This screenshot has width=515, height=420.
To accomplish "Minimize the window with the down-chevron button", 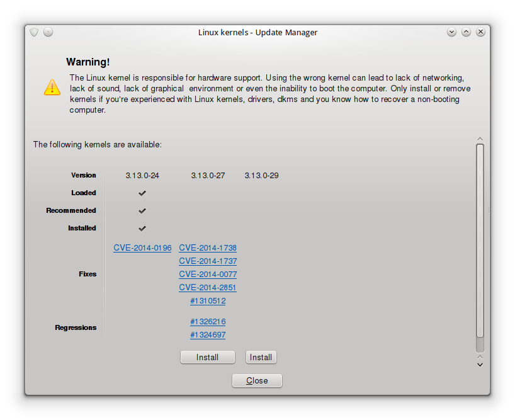I will (x=451, y=32).
